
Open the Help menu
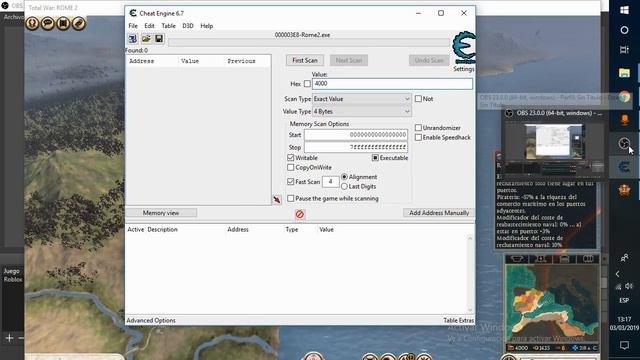207,26
